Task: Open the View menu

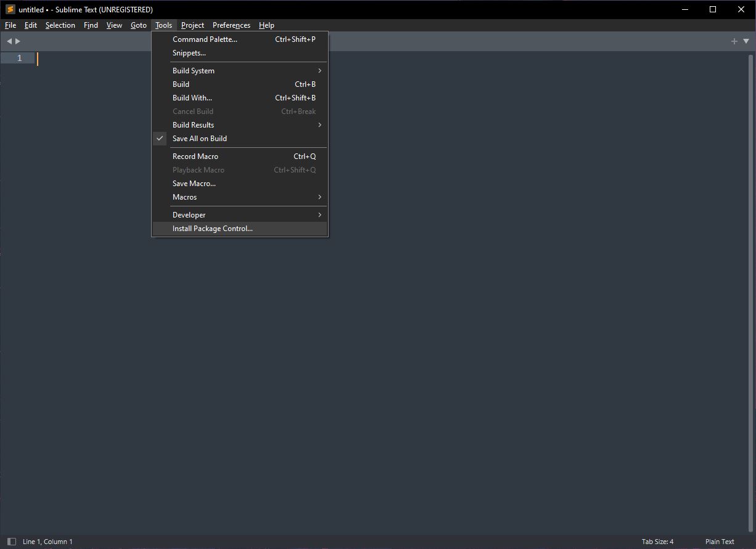Action: [115, 25]
